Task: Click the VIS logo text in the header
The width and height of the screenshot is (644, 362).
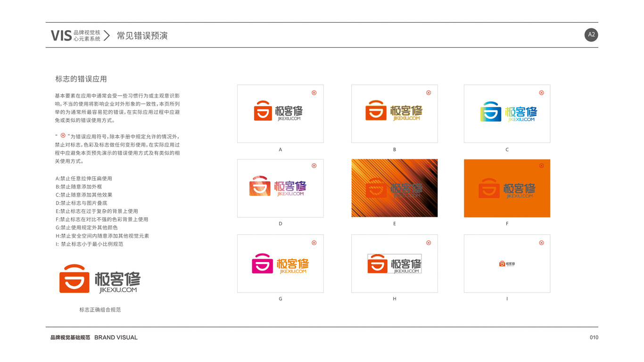Action: coord(61,35)
